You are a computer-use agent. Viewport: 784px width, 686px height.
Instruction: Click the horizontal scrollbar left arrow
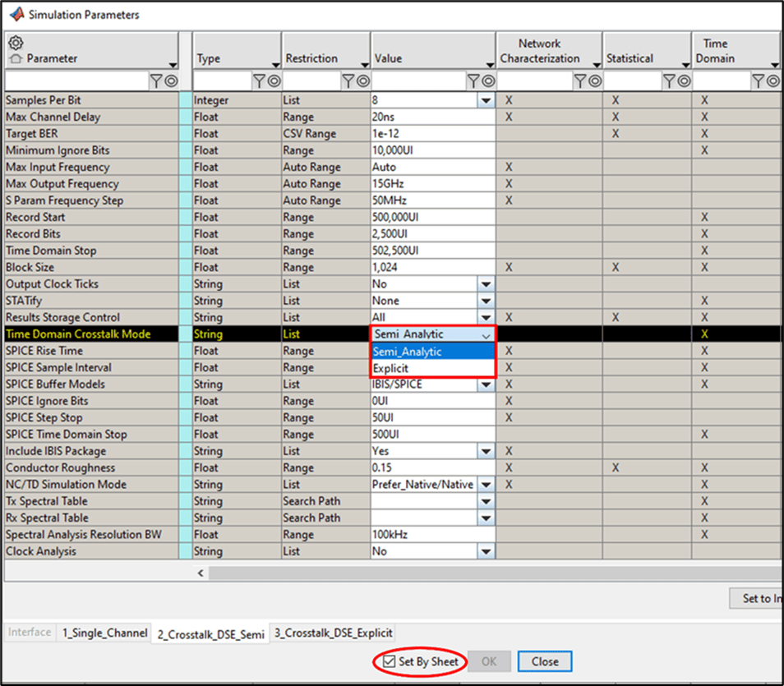tap(201, 573)
